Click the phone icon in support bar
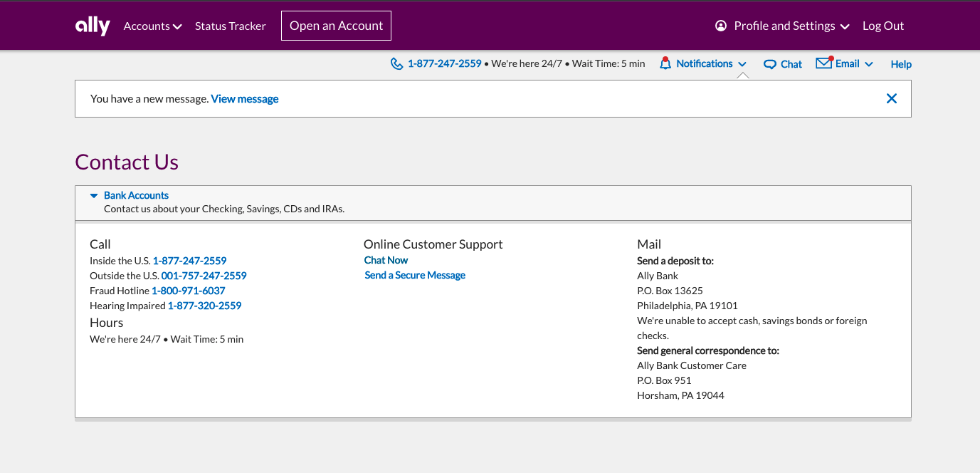 tap(396, 63)
